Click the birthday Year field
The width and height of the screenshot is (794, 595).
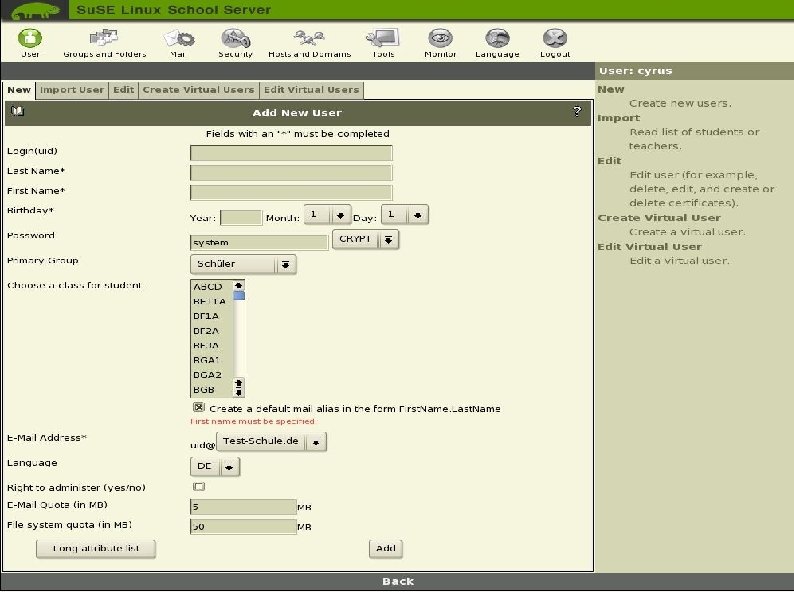(x=241, y=218)
